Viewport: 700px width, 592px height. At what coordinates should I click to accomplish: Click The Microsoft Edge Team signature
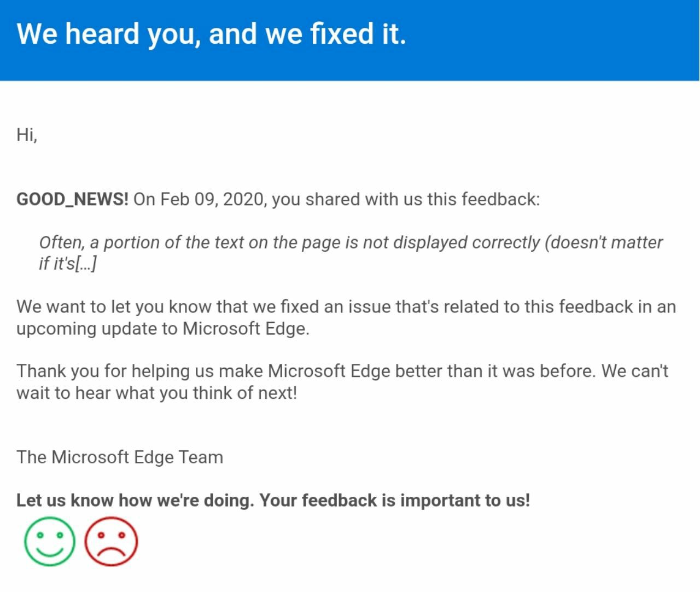120,457
